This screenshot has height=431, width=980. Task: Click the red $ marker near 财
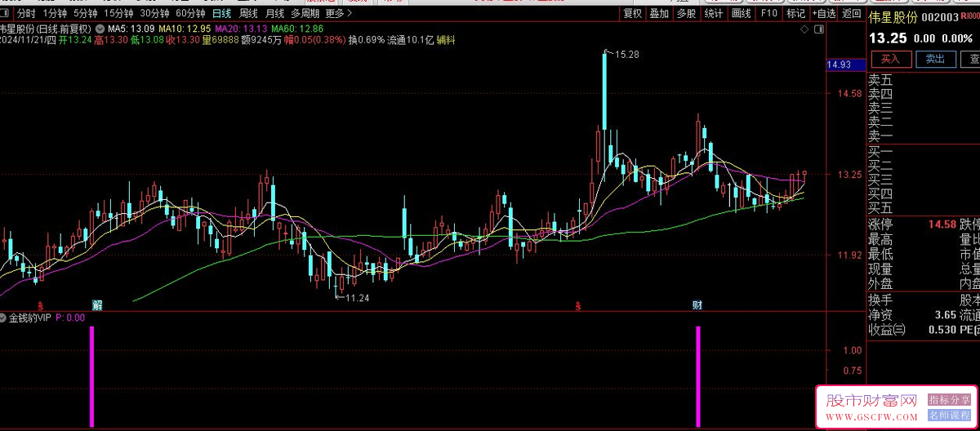click(578, 306)
